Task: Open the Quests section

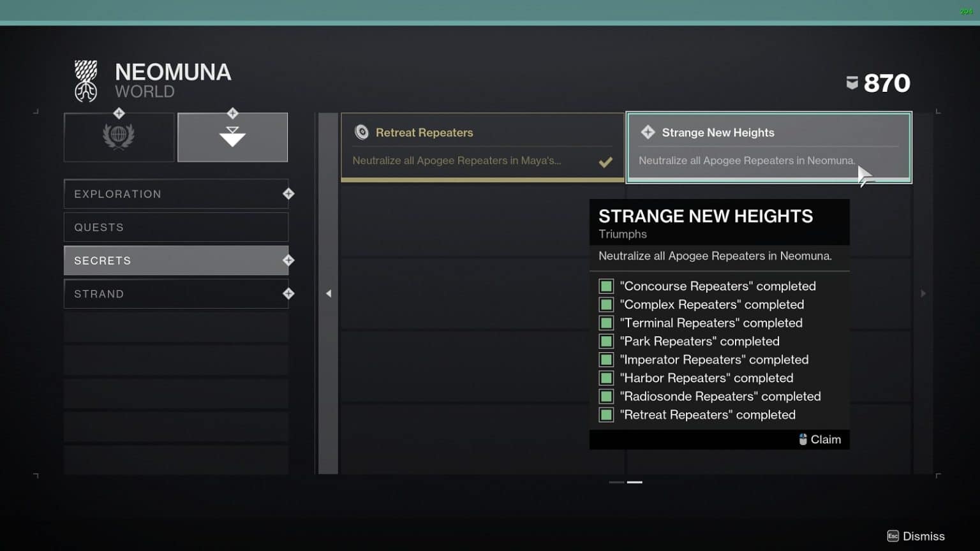Action: pos(176,227)
